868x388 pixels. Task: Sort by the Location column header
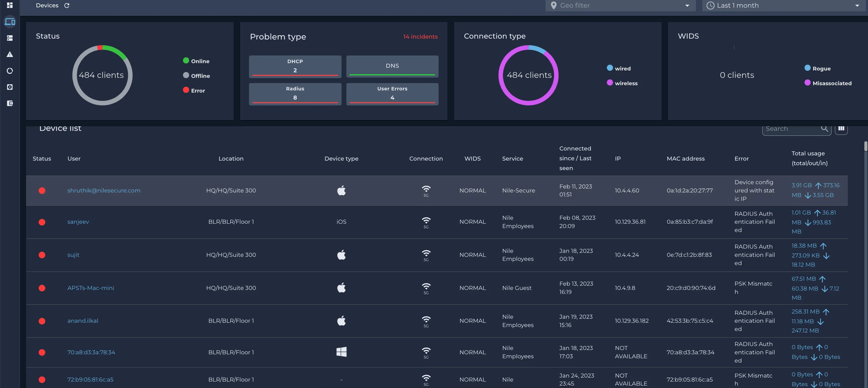[x=231, y=158]
